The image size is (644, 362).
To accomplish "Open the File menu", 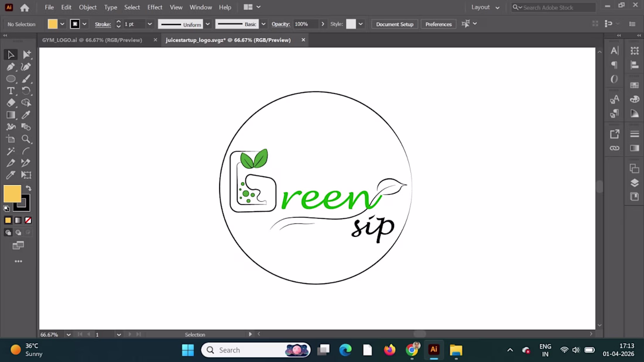I will click(49, 8).
